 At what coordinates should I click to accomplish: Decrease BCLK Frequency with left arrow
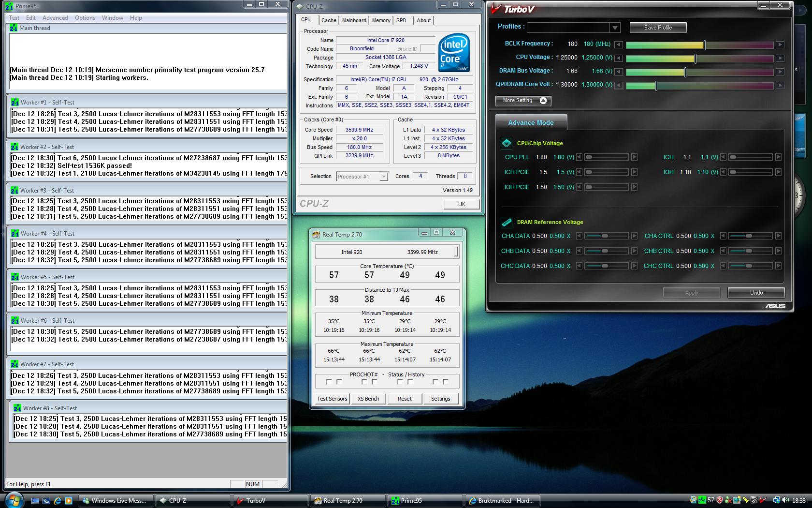pos(619,45)
